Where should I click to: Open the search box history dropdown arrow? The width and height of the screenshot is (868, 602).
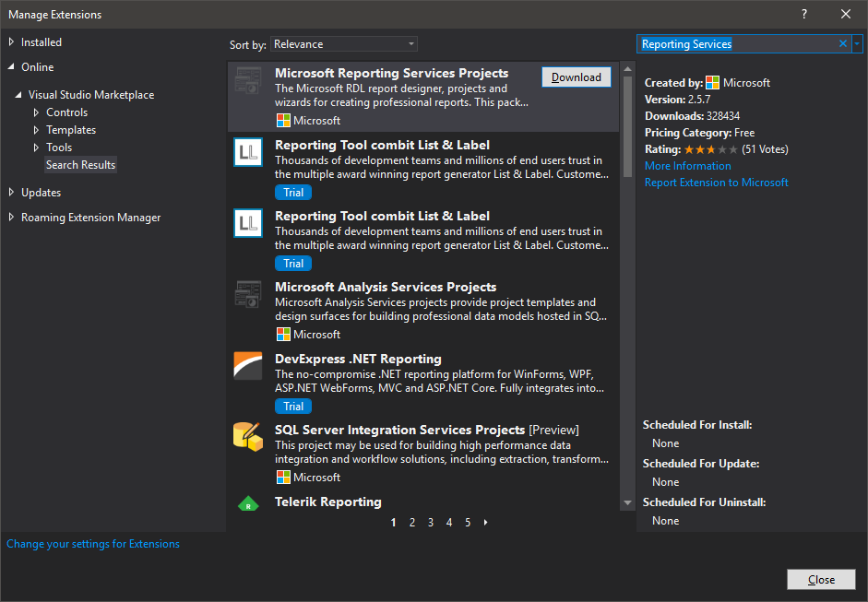857,43
